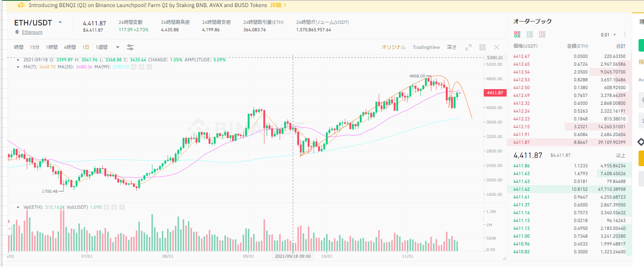Close the chart panel with the X icon
Viewport: 644px width, 267px height.
click(x=497, y=47)
